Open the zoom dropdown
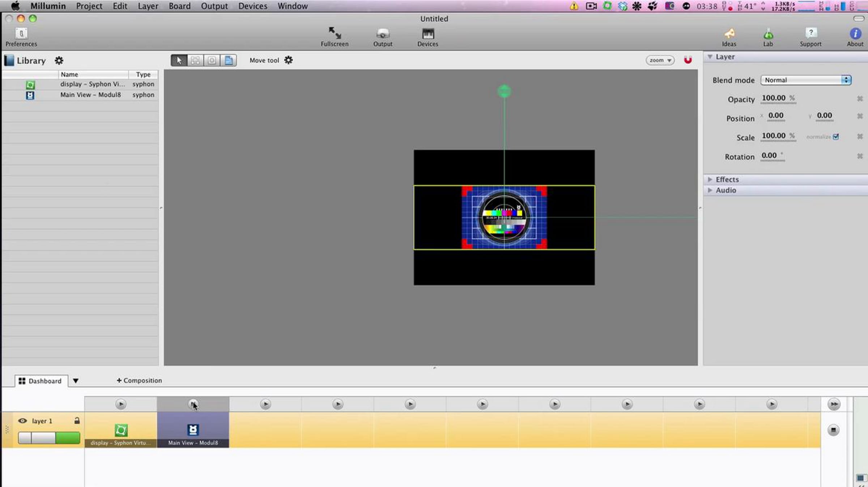This screenshot has width=868, height=487. (x=660, y=60)
